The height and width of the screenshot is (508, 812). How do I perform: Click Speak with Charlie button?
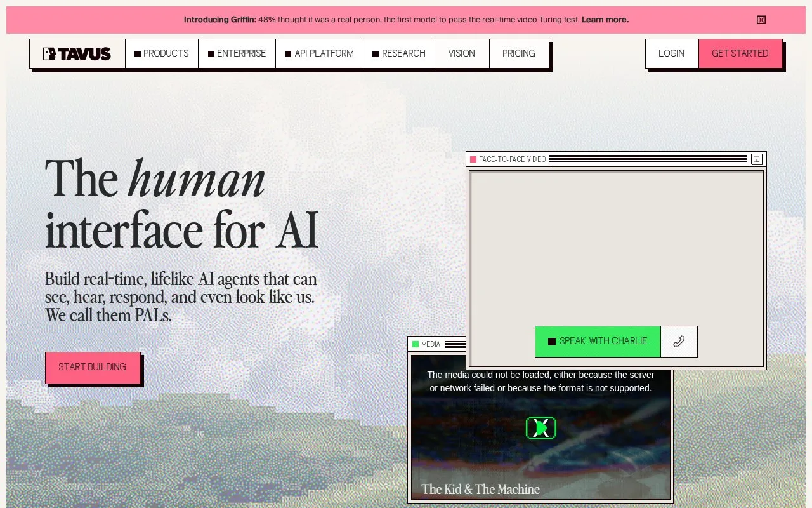(x=598, y=342)
